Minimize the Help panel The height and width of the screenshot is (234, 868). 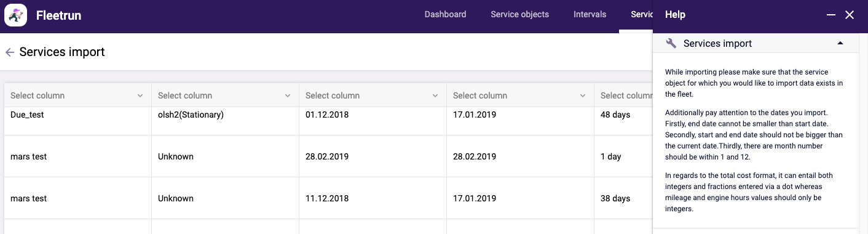(831, 15)
